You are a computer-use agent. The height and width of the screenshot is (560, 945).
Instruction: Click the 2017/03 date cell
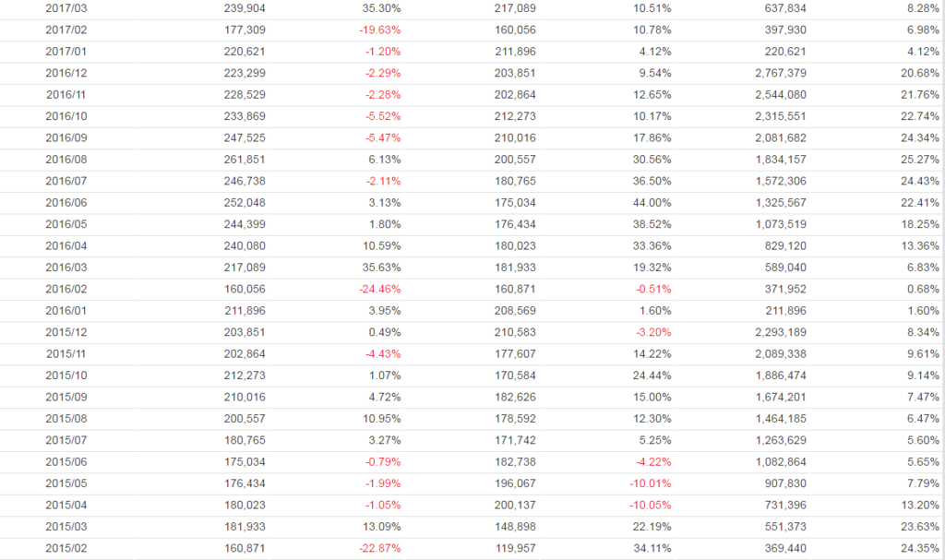tap(66, 8)
